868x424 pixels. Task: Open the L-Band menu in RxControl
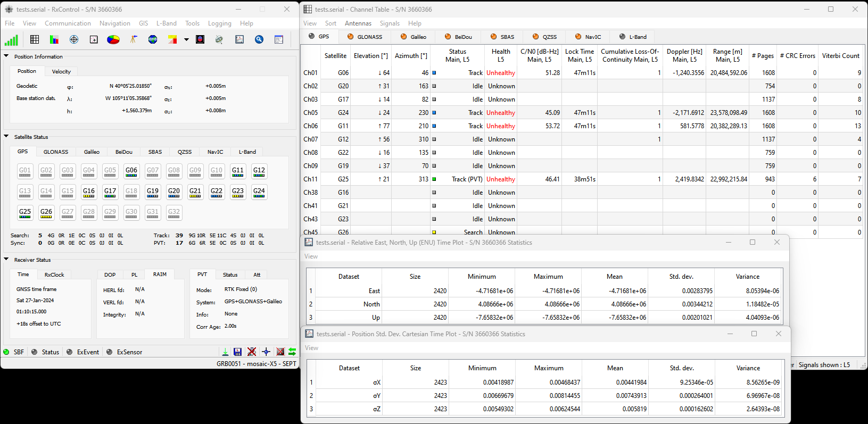click(x=167, y=23)
